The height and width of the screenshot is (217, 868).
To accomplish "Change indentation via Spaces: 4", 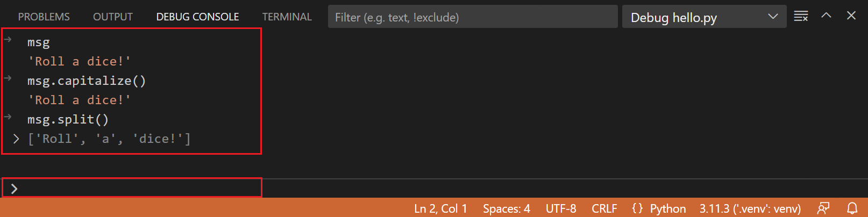I will pyautogui.click(x=506, y=208).
